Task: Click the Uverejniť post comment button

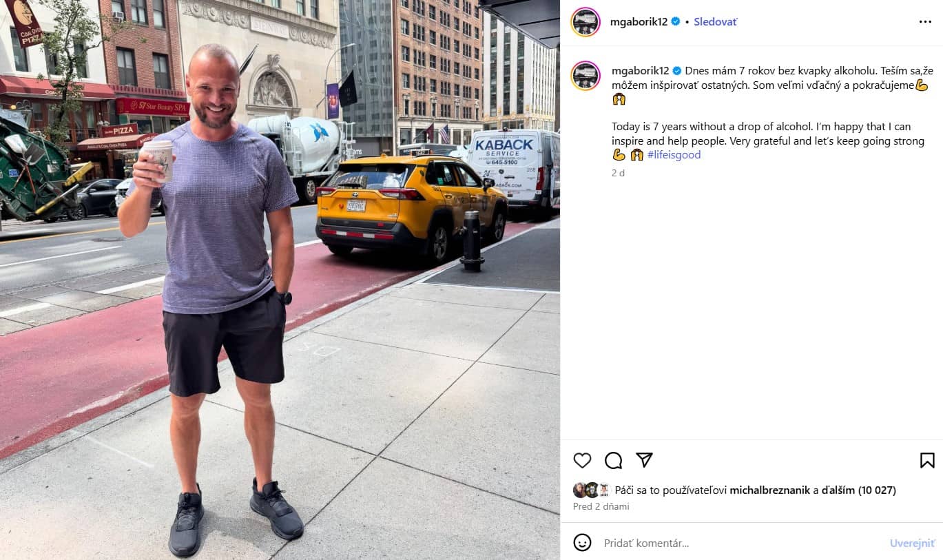Action: tap(912, 543)
